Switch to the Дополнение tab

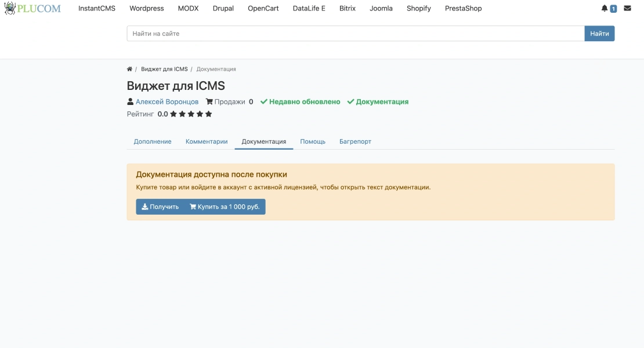153,142
